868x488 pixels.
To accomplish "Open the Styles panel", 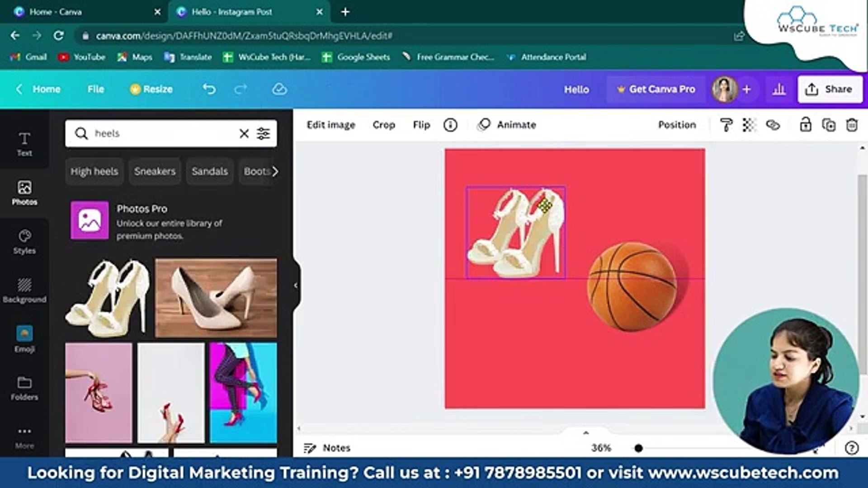I will [x=24, y=241].
